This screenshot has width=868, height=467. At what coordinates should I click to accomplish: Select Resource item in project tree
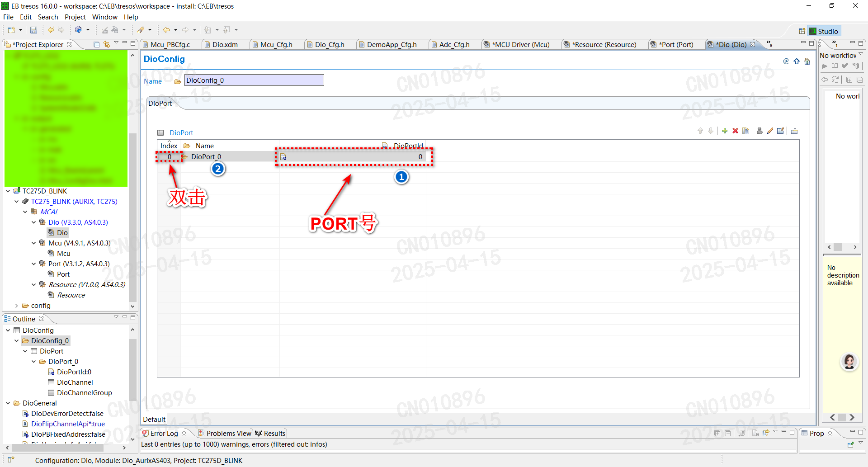(x=71, y=295)
